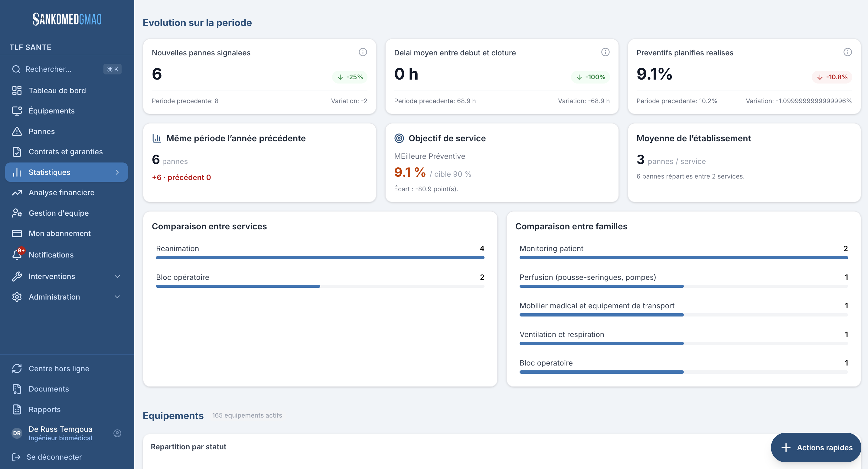This screenshot has width=868, height=469.
Task: Expand the Statistiques submenu chevron
Action: (x=117, y=172)
